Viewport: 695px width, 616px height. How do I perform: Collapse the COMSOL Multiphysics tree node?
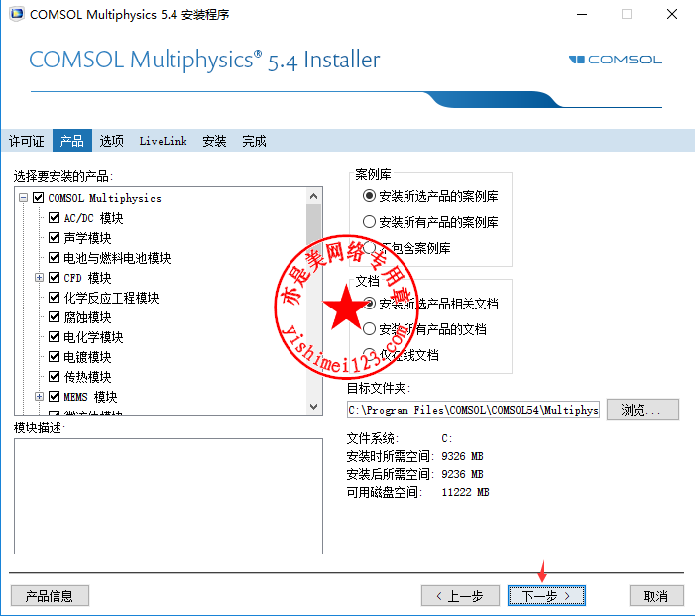tap(24, 197)
